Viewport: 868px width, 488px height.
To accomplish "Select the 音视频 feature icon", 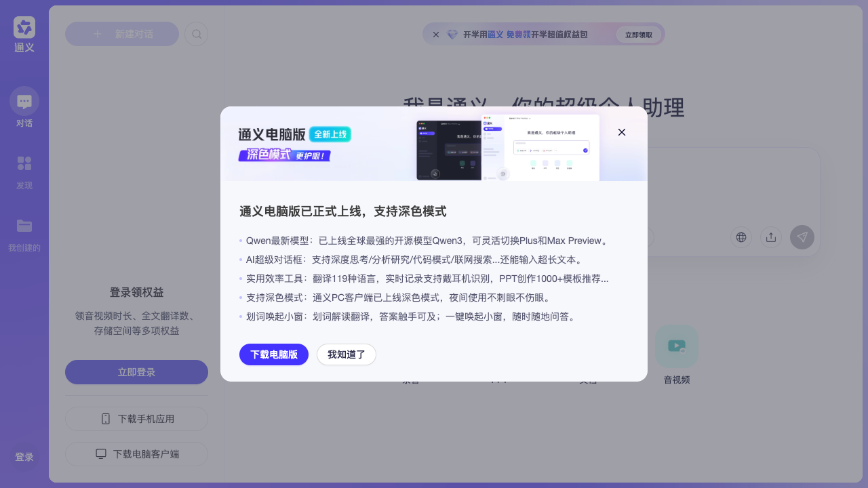I will click(676, 346).
